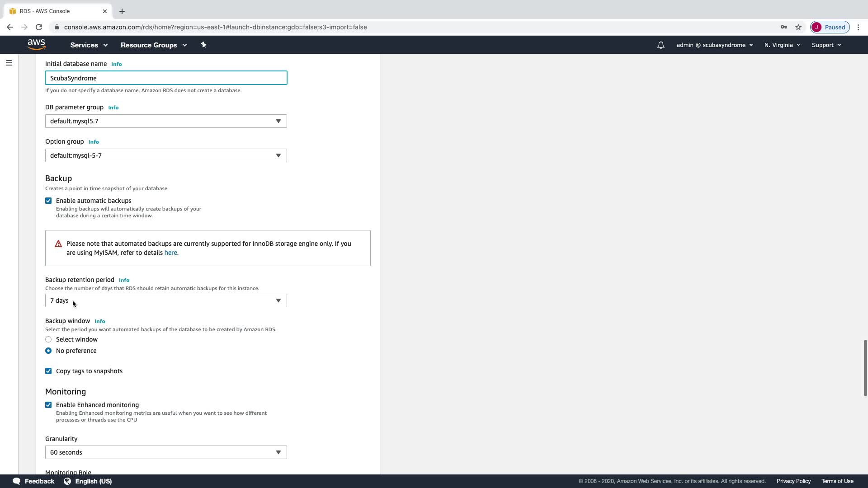Click the AWS logo home icon
The image size is (868, 488).
tap(36, 44)
